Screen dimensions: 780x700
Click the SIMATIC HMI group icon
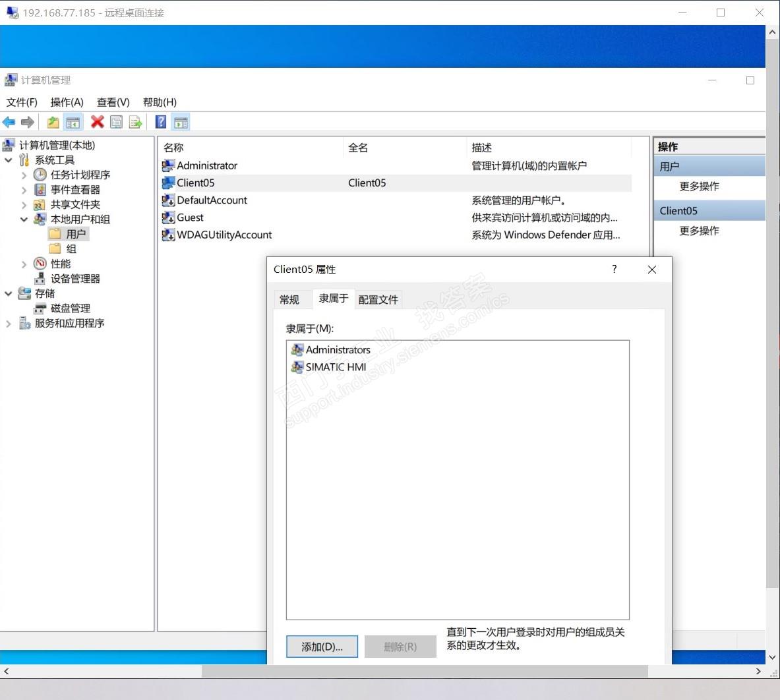click(297, 367)
